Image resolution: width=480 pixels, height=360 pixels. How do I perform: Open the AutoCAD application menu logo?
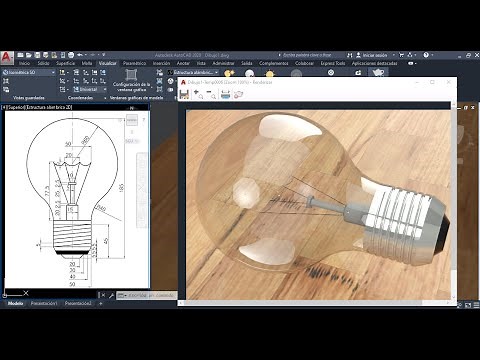[7, 58]
